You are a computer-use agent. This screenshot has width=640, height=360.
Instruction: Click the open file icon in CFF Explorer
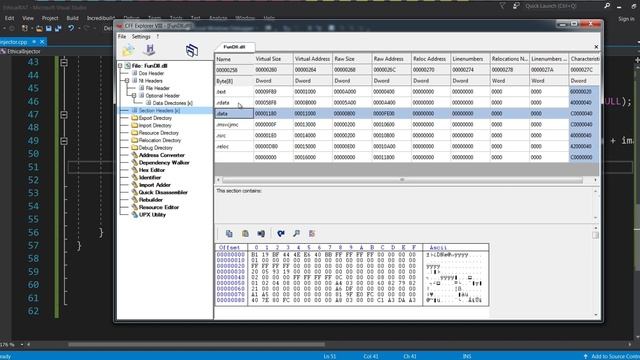(x=128, y=50)
